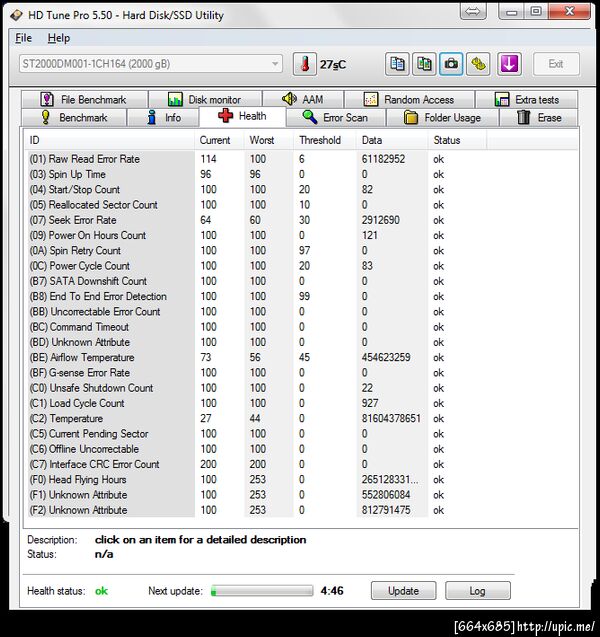Switch to the Random Access tab
This screenshot has height=637, width=600.
[x=409, y=100]
